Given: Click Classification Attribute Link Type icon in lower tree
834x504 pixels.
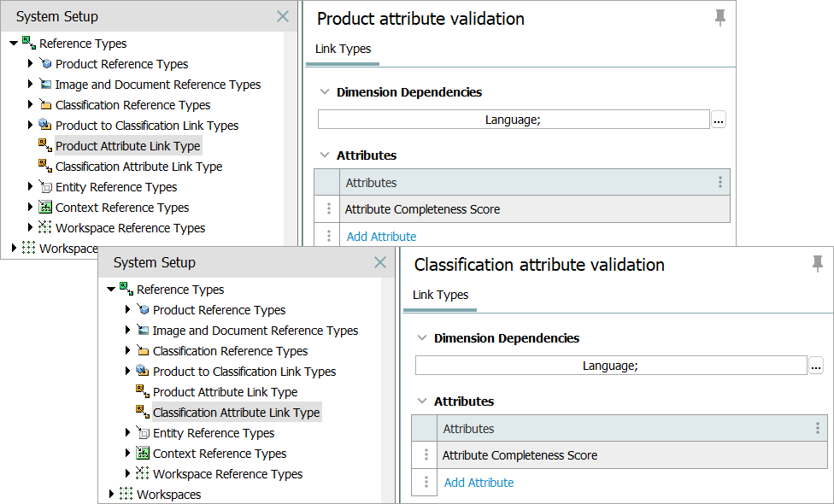Looking at the screenshot, I should coord(143,412).
